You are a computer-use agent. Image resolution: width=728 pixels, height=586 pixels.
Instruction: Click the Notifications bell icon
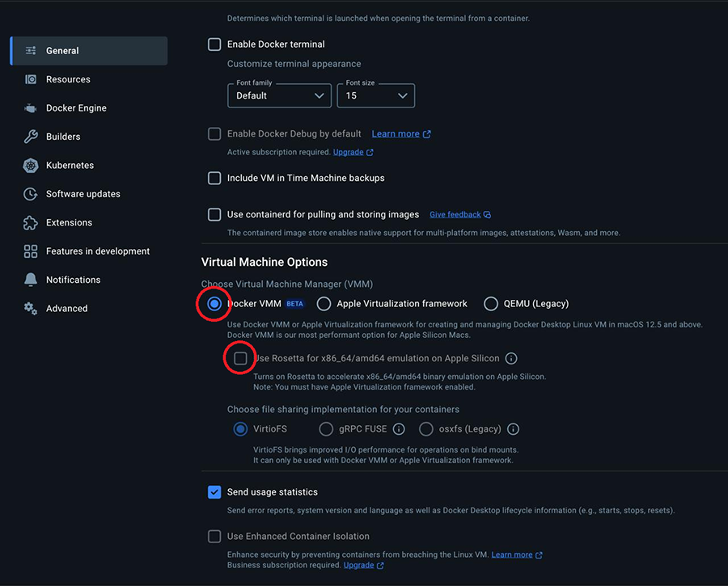(31, 280)
